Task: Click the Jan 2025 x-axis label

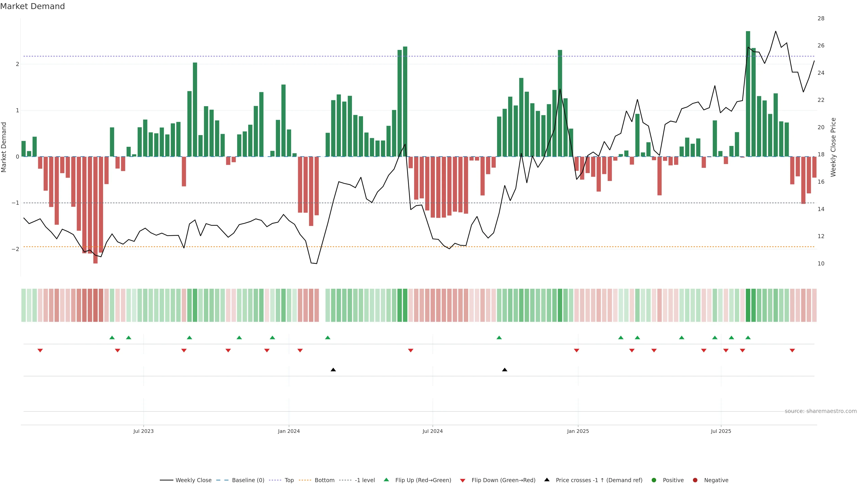Action: click(578, 431)
